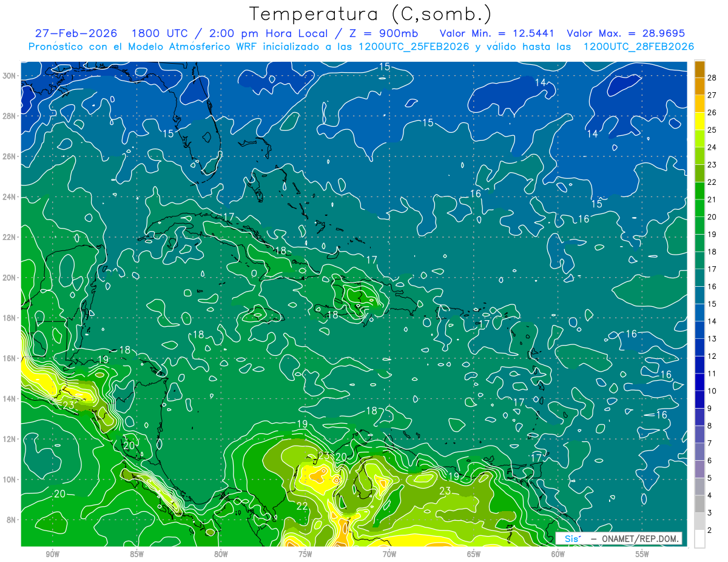Click the "70W" longitude axis label
Viewport: 728px width, 562px height.
[389, 554]
